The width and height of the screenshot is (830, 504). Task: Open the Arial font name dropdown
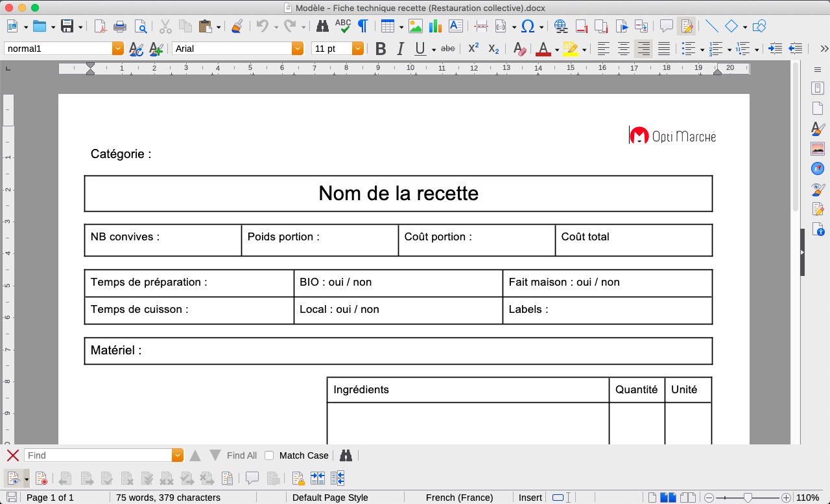(297, 47)
